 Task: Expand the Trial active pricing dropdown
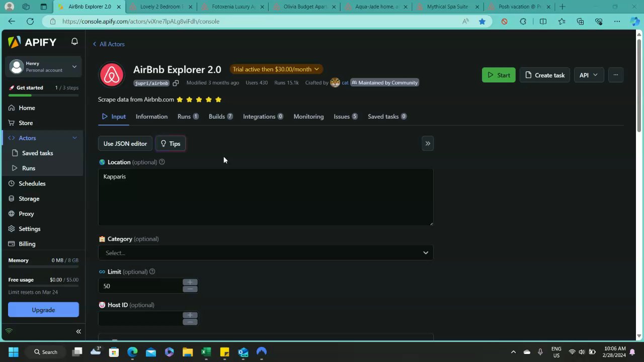click(276, 69)
